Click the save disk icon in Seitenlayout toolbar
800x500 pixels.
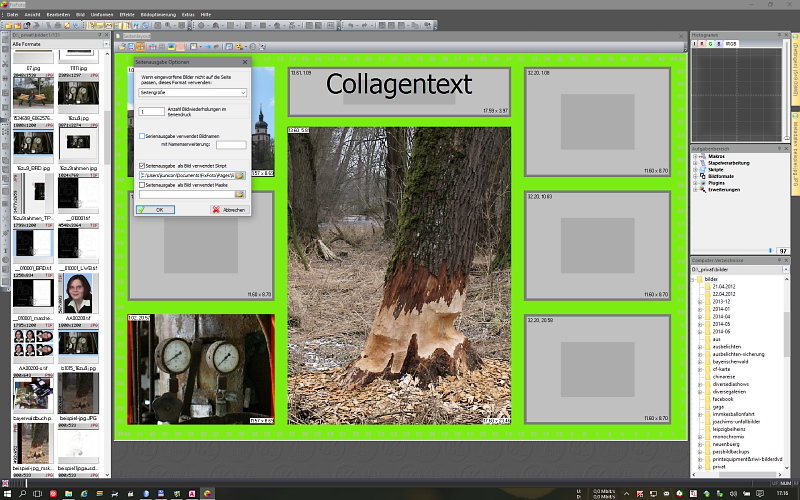132,46
